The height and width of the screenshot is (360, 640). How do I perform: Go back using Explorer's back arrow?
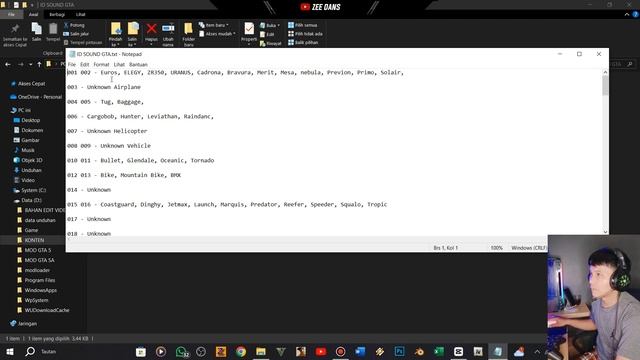[x=8, y=64]
